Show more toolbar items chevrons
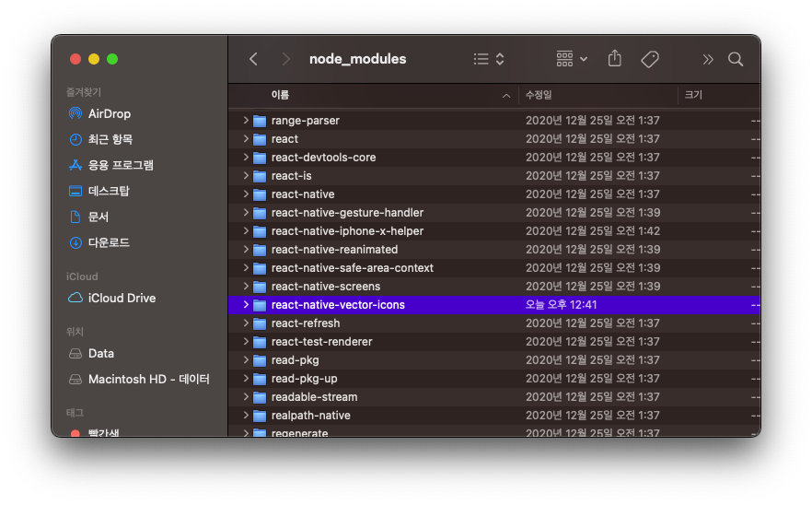Viewport: 812px width, 505px height. click(708, 59)
